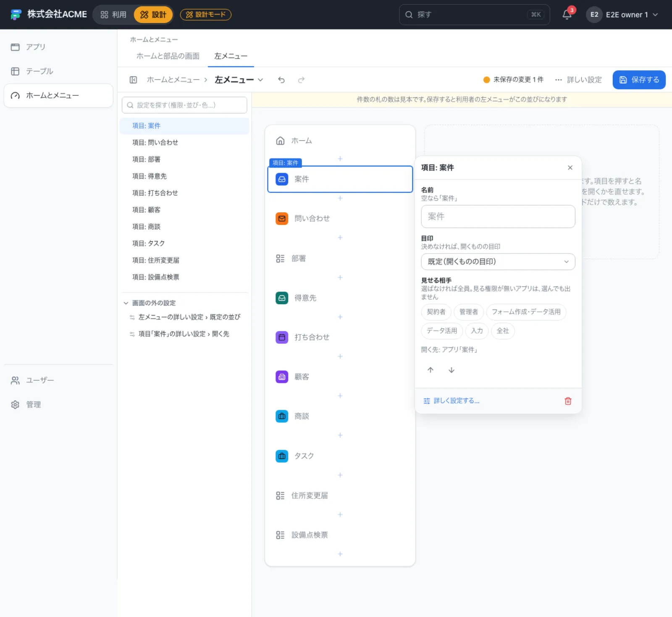Close the 項目: 案件 popup

[570, 168]
